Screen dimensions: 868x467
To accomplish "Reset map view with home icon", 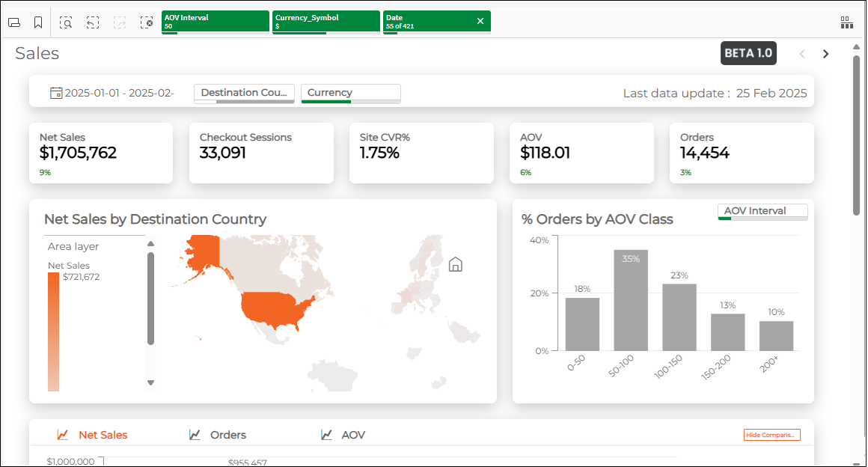I will point(455,264).
